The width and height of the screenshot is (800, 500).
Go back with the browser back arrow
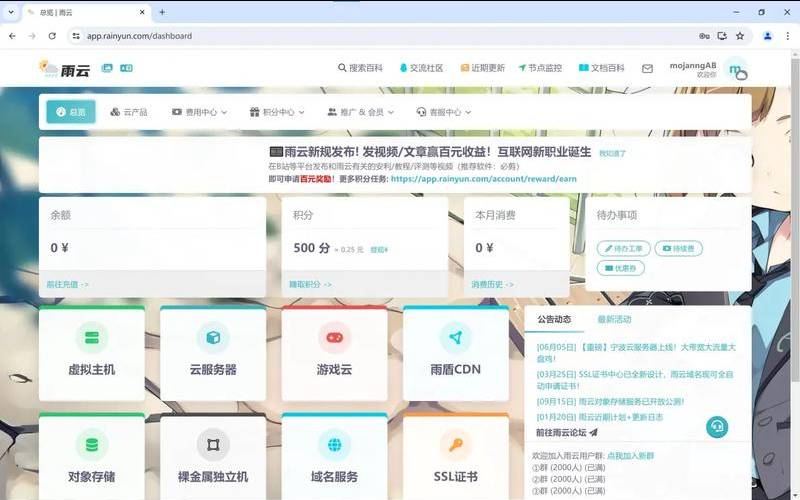tap(12, 36)
